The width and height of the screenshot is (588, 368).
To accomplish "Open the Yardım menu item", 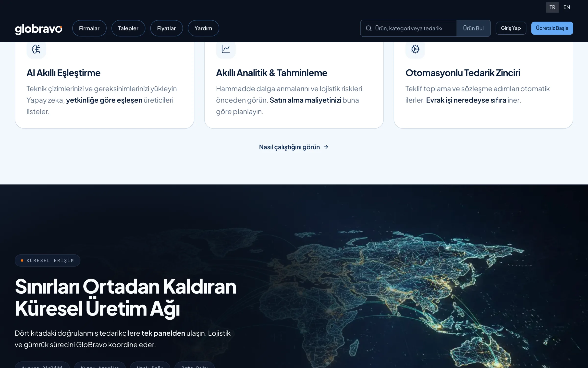I will [x=203, y=28].
